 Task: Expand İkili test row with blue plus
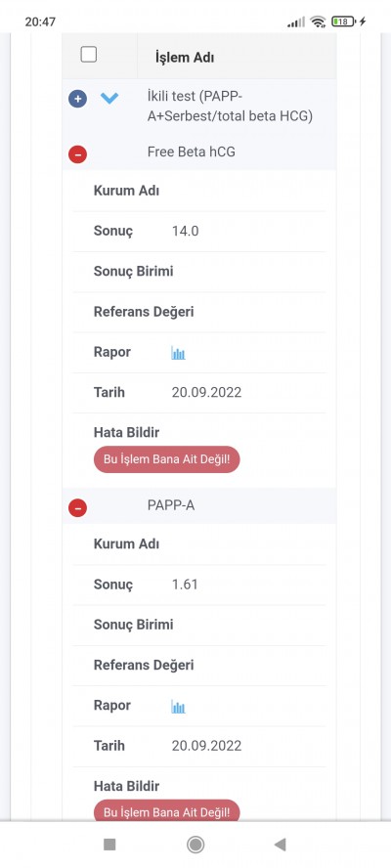click(77, 99)
